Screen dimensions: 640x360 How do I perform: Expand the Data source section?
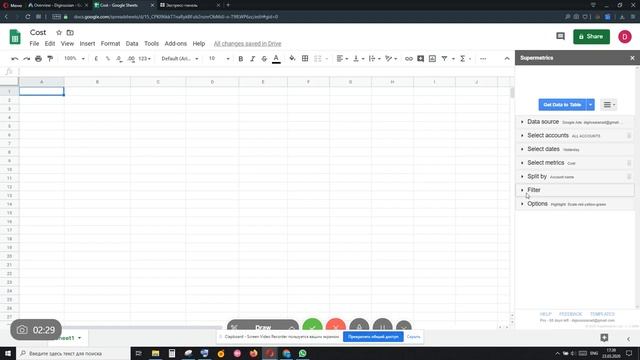576,122
